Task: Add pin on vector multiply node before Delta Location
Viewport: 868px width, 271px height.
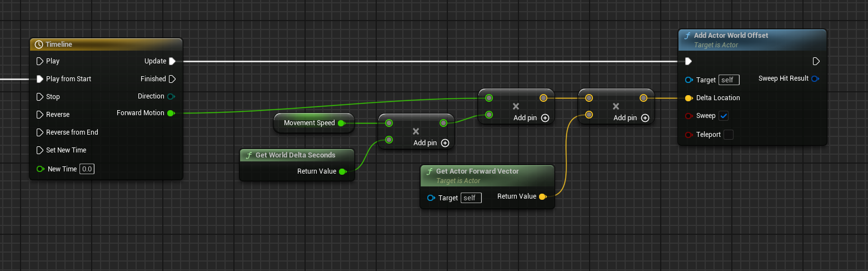Action: (645, 118)
